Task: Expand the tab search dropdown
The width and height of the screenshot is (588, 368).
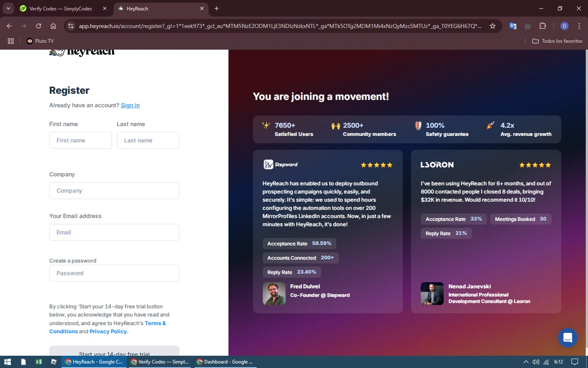Action: (8, 8)
